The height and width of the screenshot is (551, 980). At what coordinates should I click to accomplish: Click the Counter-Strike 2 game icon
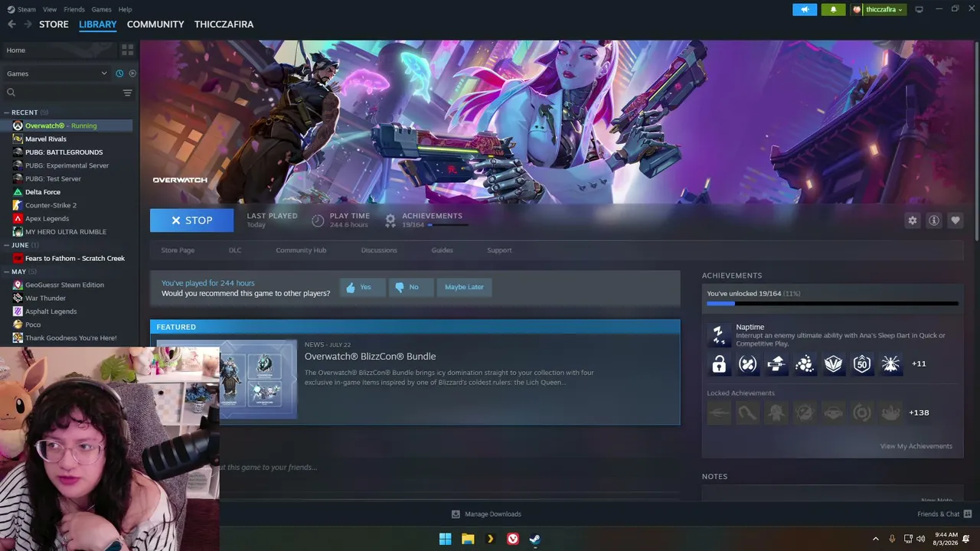pos(18,205)
